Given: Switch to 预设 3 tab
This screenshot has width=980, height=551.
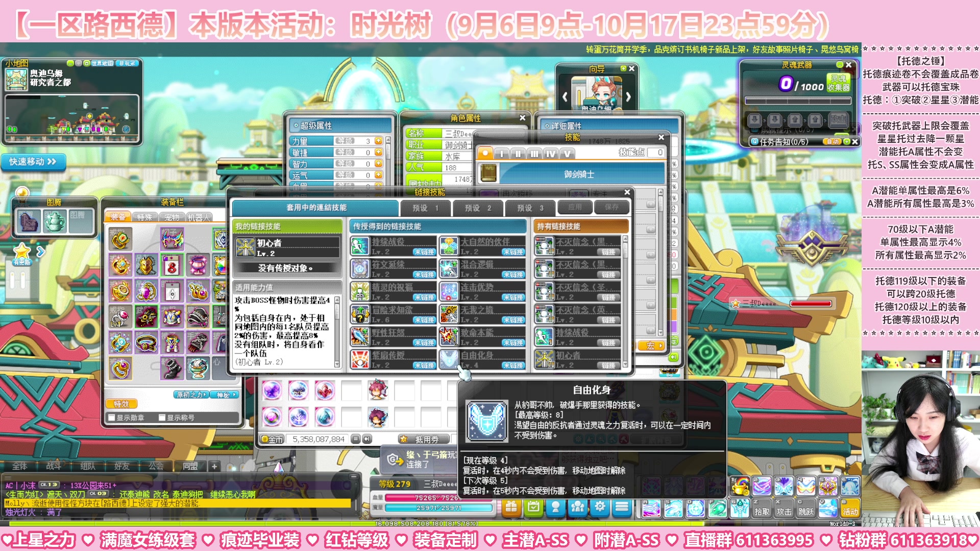Looking at the screenshot, I should (x=530, y=208).
